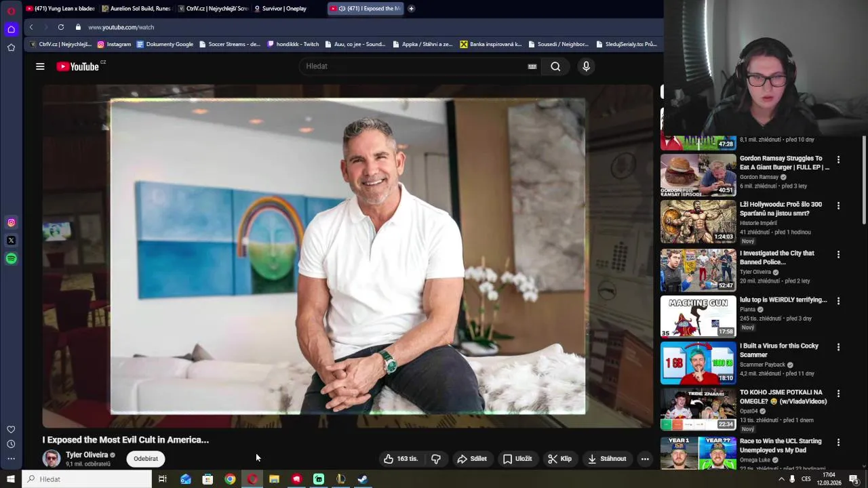Open Opera sidebar Instagram icon

point(11,222)
